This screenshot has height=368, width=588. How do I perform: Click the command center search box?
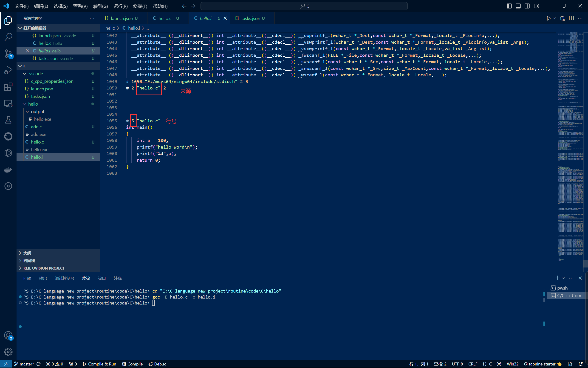coord(304,6)
